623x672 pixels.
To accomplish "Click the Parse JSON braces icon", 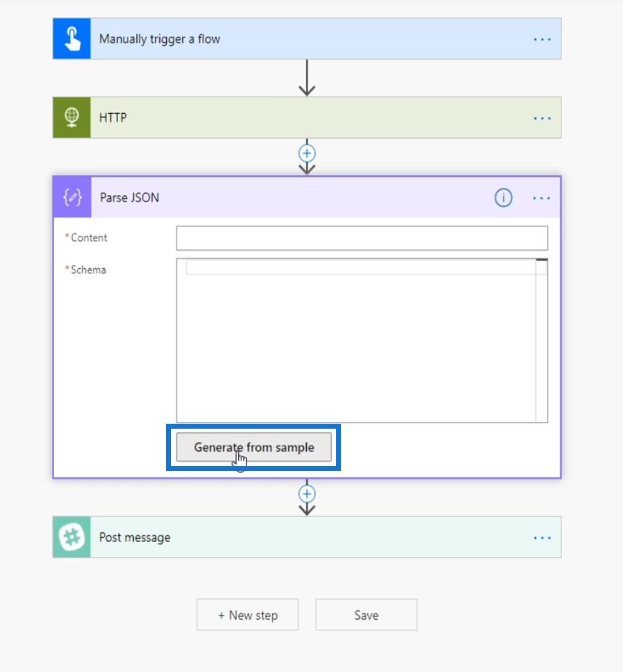I will tap(72, 197).
